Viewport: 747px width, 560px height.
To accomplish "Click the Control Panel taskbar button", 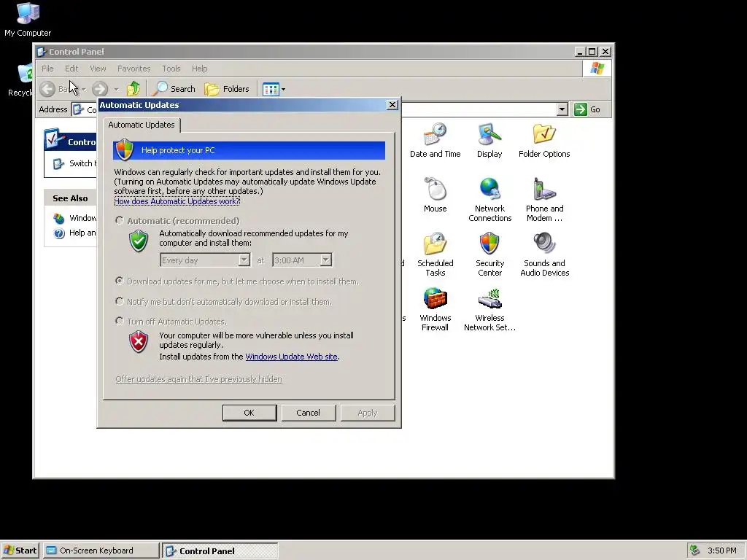I will click(x=220, y=551).
